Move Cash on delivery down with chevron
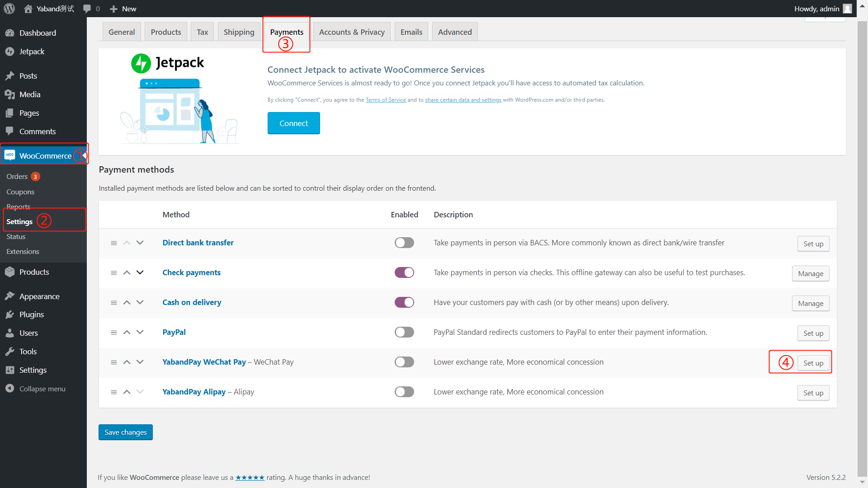The image size is (868, 488). [140, 302]
